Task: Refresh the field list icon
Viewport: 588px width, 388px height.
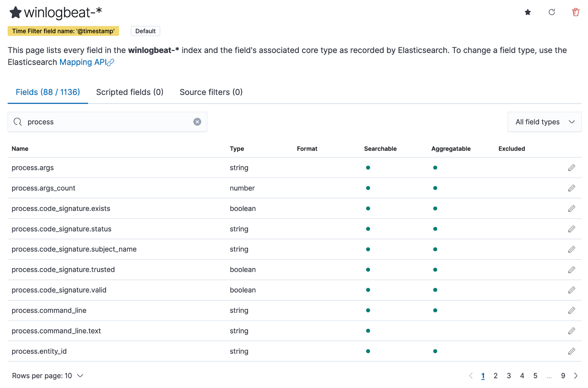Action: [x=552, y=12]
